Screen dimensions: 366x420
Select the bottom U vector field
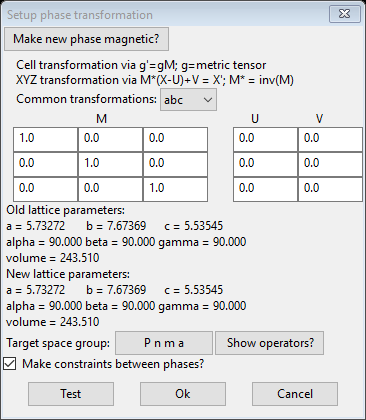[x=265, y=189]
